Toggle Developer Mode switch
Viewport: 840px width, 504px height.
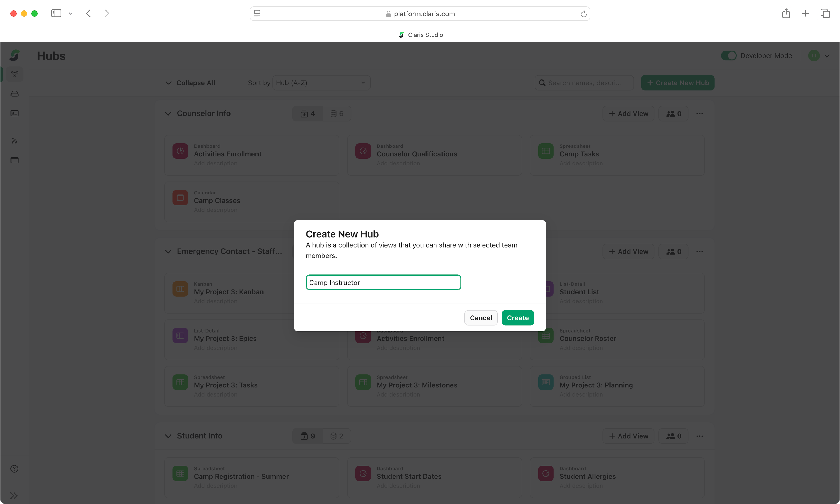pos(729,56)
